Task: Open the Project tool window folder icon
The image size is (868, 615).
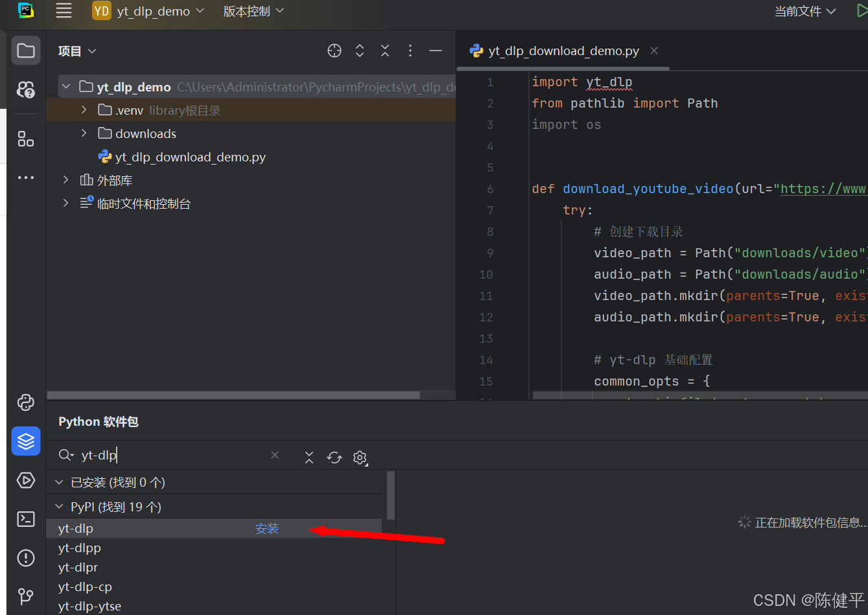Action: 26,51
